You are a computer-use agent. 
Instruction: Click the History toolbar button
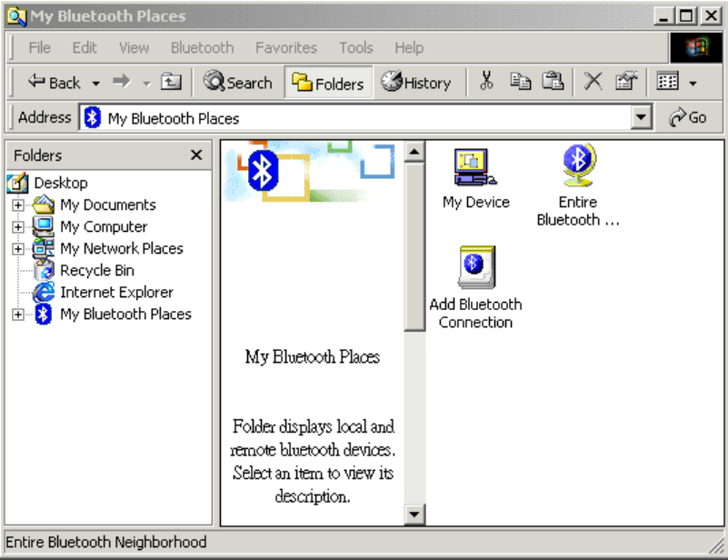coord(416,82)
